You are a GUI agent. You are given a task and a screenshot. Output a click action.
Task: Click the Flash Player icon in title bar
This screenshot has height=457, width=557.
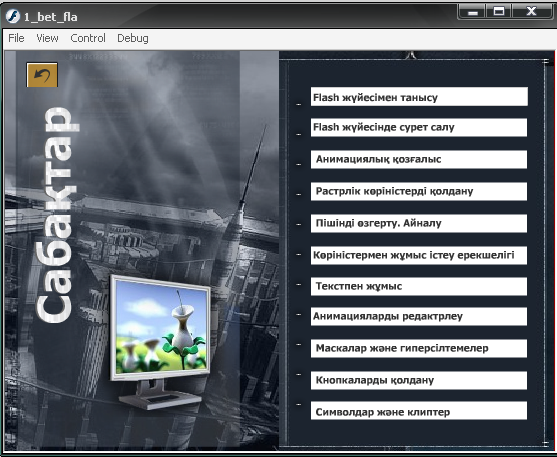point(12,16)
